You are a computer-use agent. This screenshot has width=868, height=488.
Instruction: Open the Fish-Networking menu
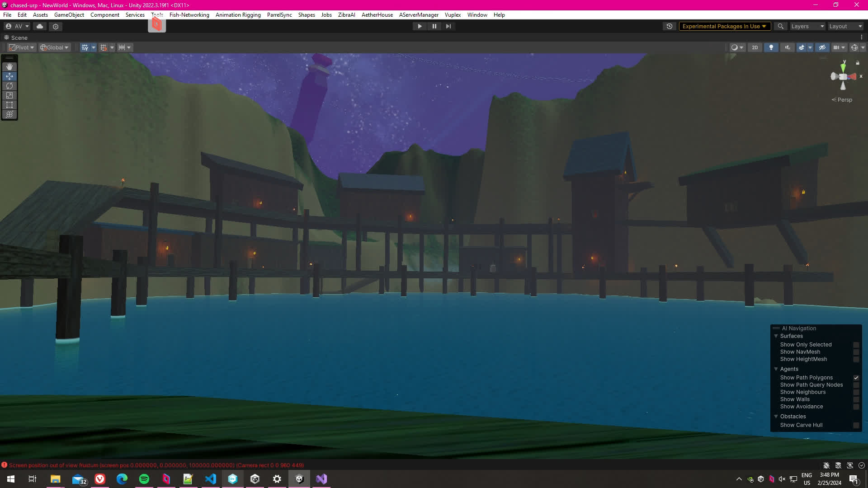pyautogui.click(x=189, y=15)
